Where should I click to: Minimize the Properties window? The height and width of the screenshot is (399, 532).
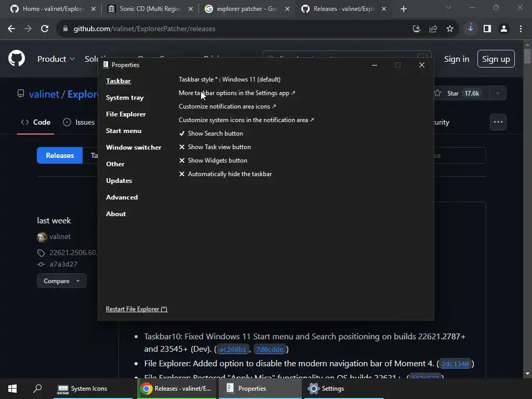[x=375, y=65]
